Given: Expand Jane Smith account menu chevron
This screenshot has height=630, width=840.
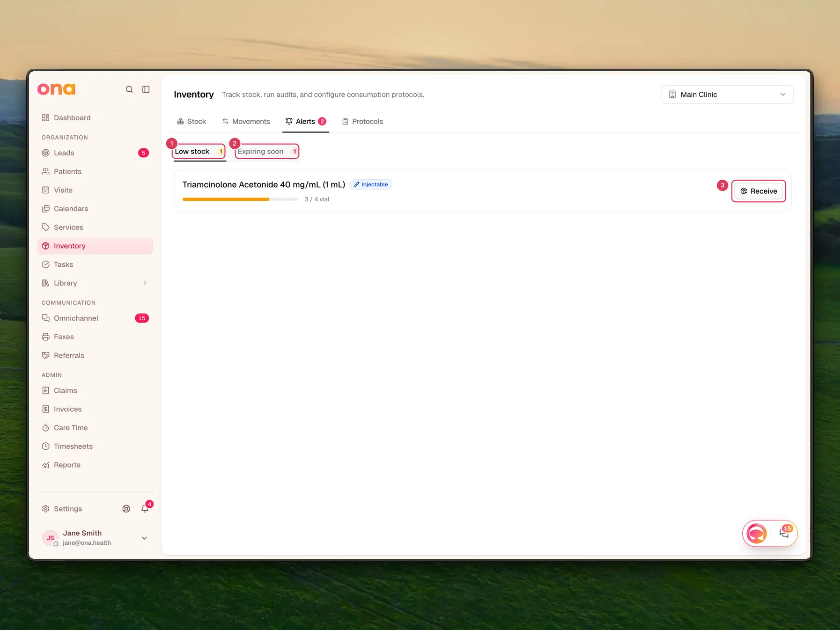Looking at the screenshot, I should pos(144,538).
